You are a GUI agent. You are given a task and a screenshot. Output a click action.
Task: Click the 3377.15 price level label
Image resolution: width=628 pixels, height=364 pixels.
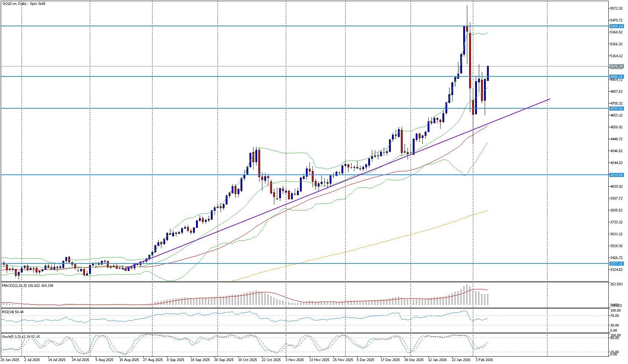click(x=616, y=264)
